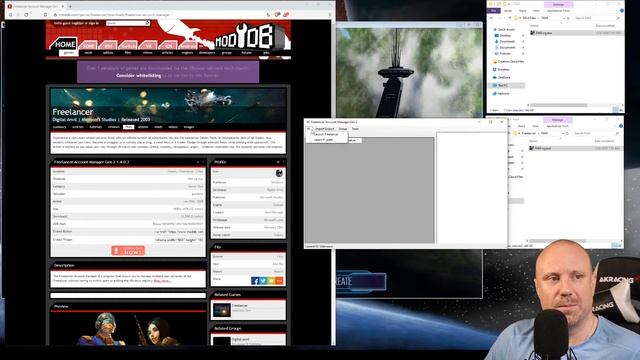The image size is (640, 360).
Task: Share the page via the email icon
Action: coord(271,281)
